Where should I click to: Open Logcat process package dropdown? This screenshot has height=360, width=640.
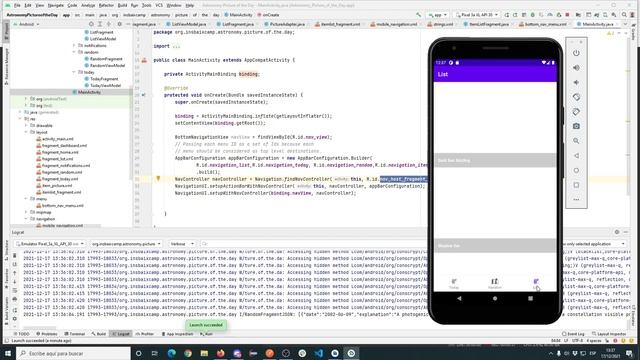coord(125,244)
